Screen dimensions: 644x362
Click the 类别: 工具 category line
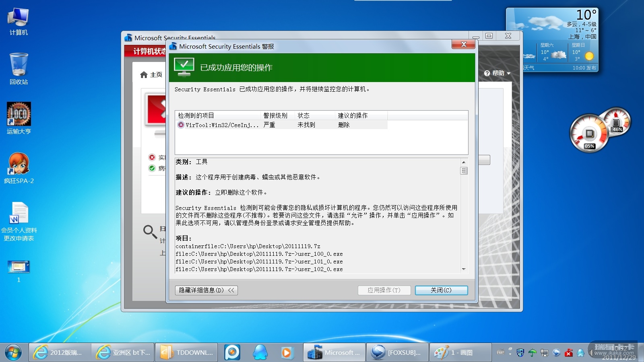[192, 162]
